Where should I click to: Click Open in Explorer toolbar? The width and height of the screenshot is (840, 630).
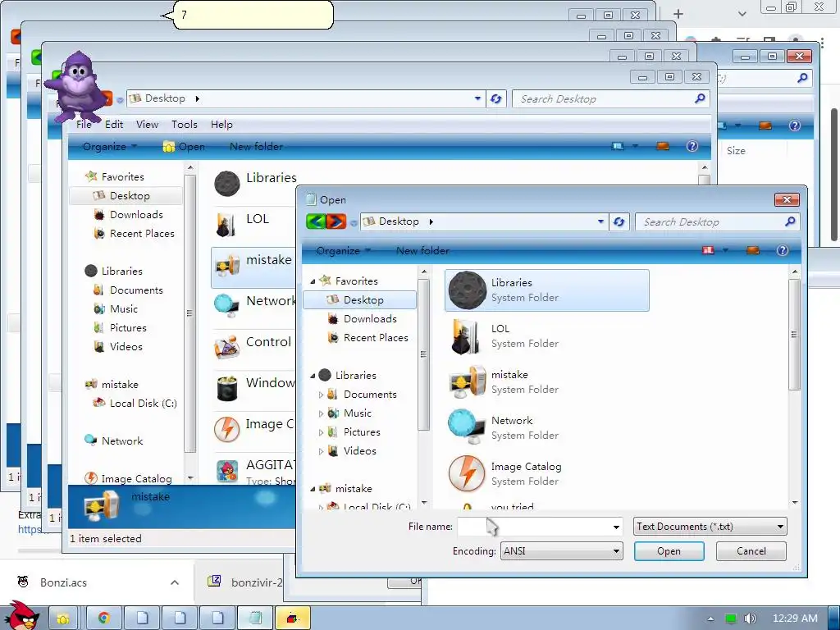(x=184, y=146)
